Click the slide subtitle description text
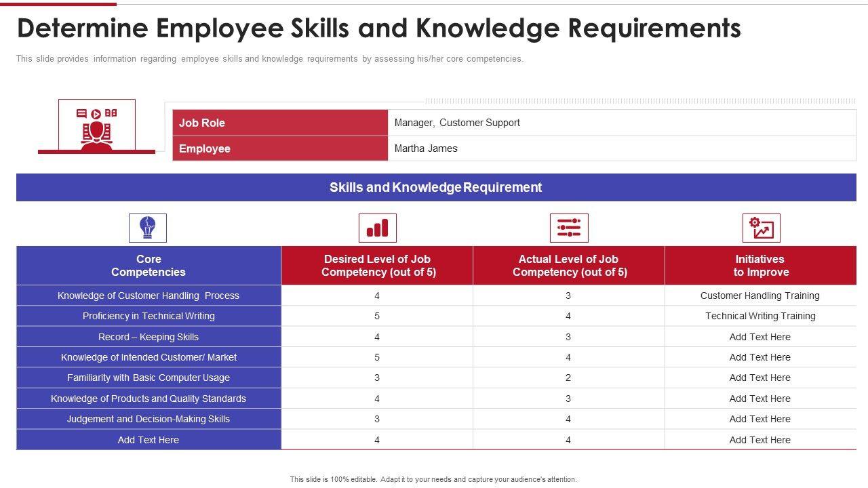The height and width of the screenshot is (488, 868). (269, 59)
